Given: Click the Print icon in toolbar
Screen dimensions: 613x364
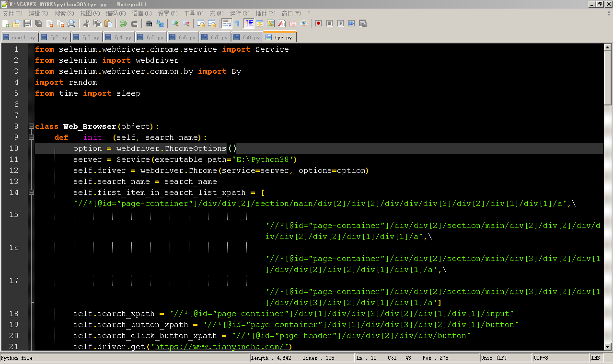Looking at the screenshot, I should tap(71, 23).
